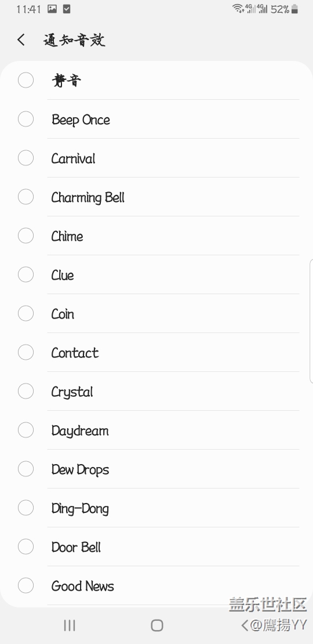
Task: Pick the Coin sound option
Action: click(156, 313)
